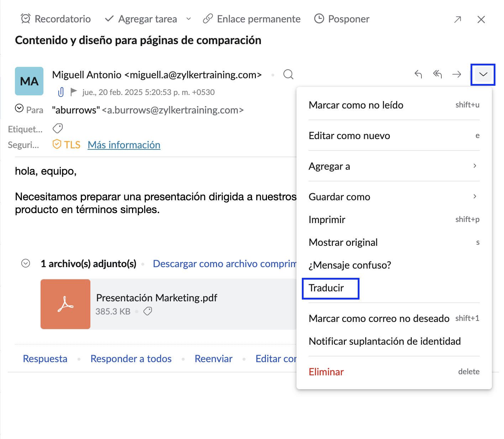Click the Responder a todos link
Screen dimensions: 504x439
[131, 359]
